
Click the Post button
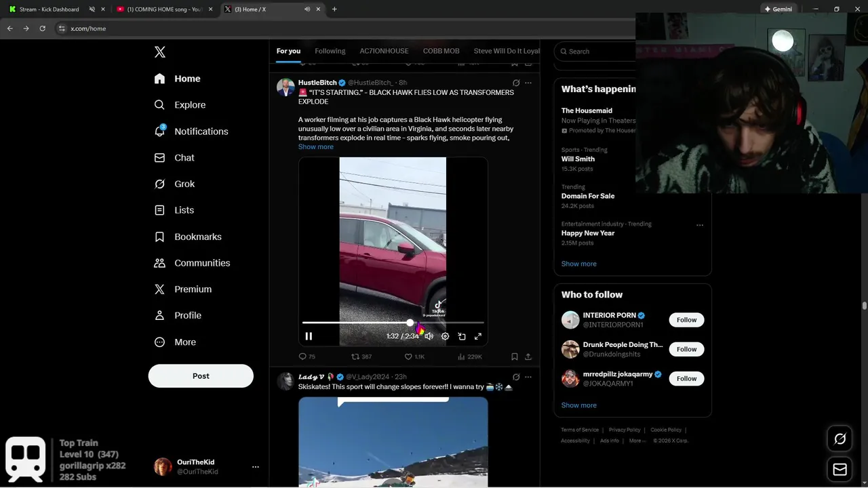click(x=201, y=376)
